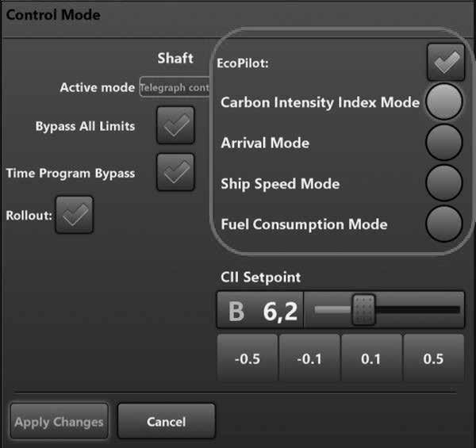The height and width of the screenshot is (448, 476).
Task: Click the CII Setpoint slider handle
Action: (363, 310)
